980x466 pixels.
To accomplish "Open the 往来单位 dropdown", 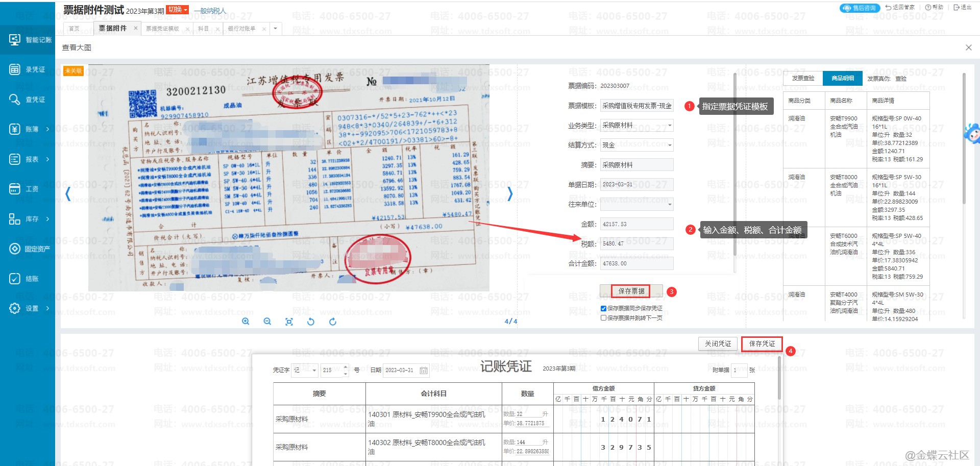I will [x=669, y=205].
